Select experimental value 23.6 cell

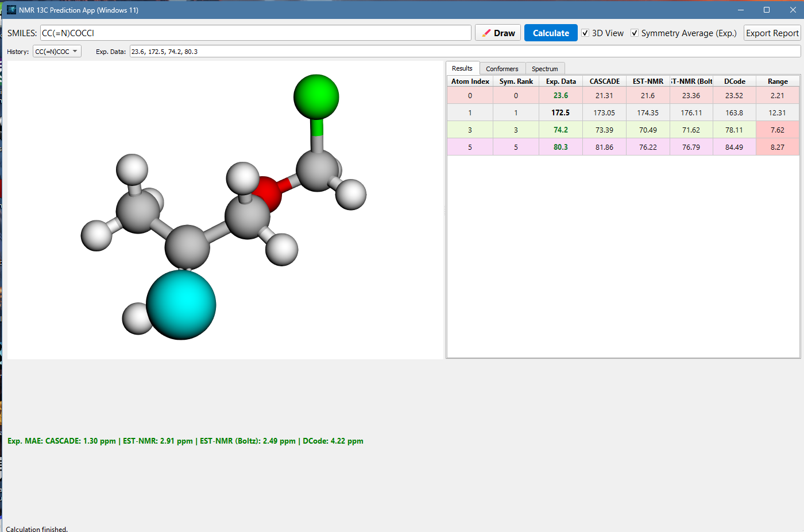click(561, 96)
